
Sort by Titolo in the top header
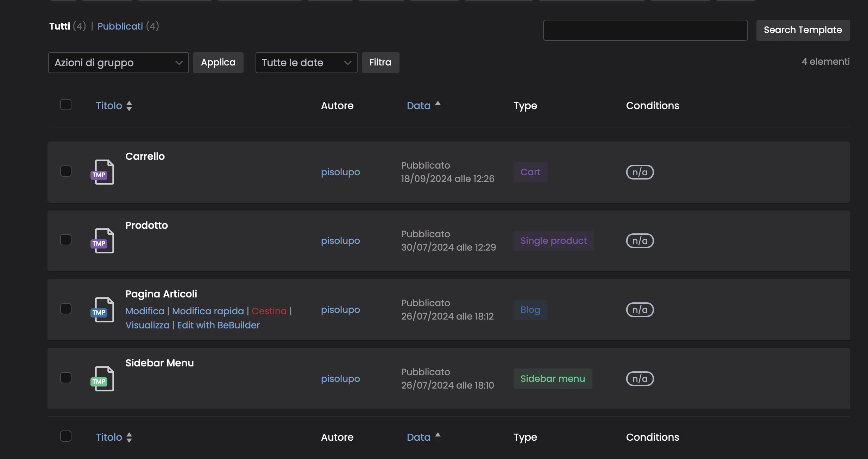pos(109,106)
